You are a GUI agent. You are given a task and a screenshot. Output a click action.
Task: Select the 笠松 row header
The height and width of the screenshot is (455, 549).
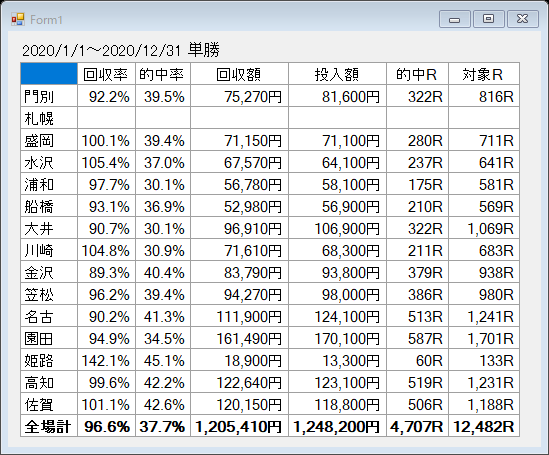pyautogui.click(x=49, y=294)
